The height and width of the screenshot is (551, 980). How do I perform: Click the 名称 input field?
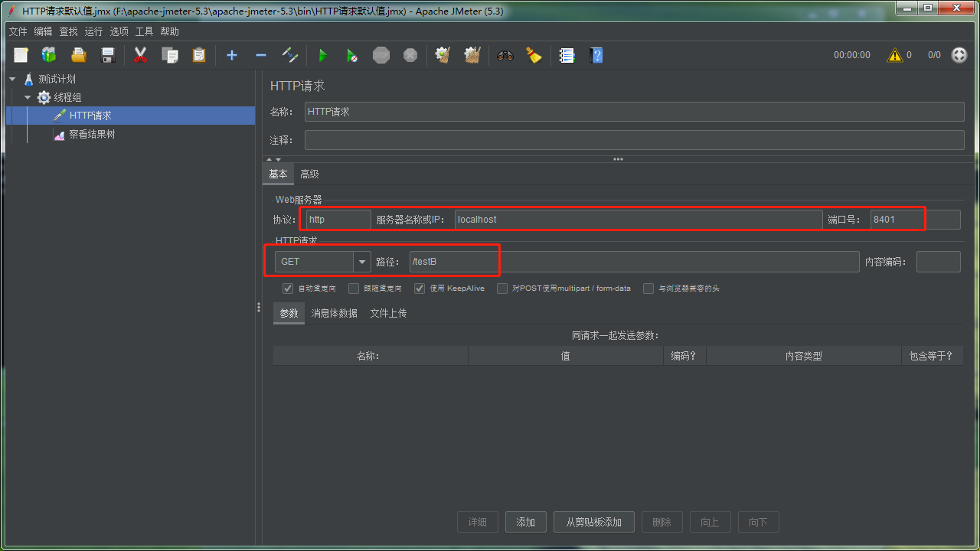634,112
